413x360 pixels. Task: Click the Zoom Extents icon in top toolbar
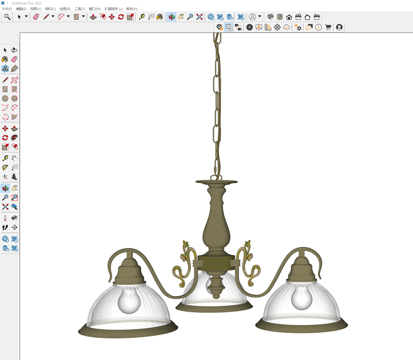click(x=199, y=17)
